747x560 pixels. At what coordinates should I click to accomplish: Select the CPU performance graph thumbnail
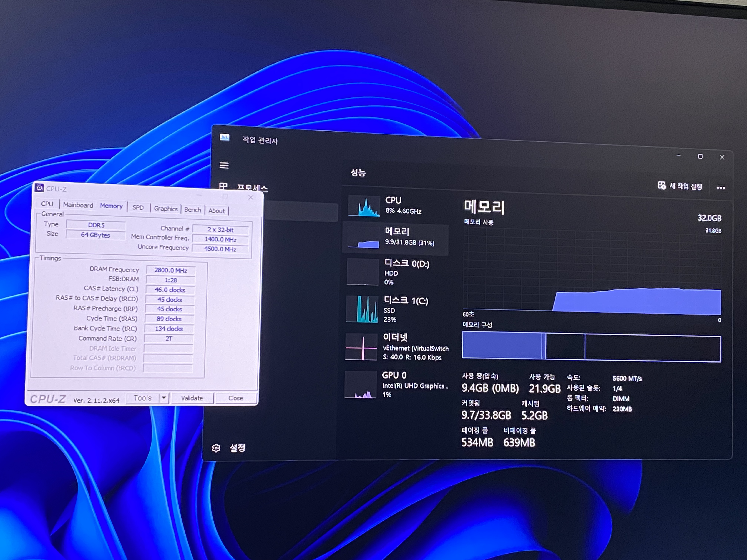(364, 206)
